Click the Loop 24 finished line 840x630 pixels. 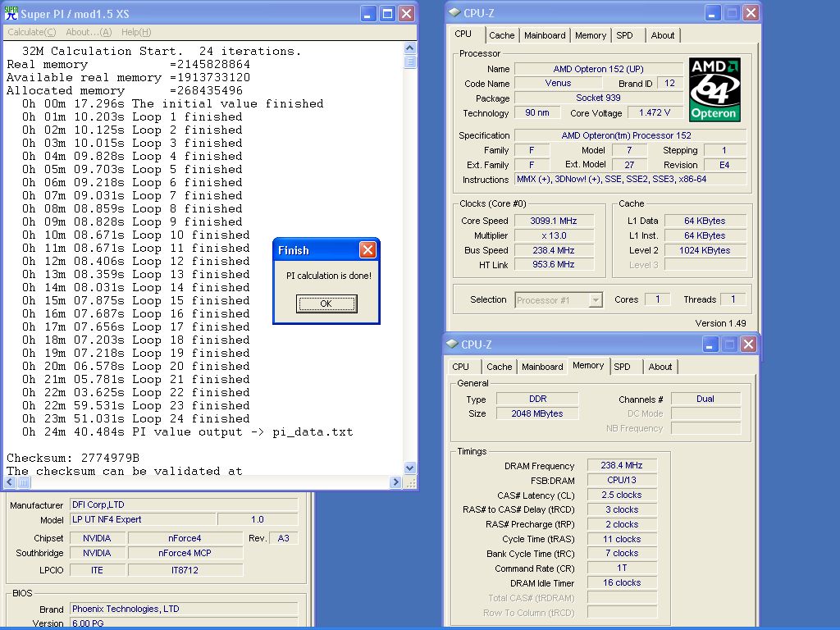pyautogui.click(x=135, y=419)
